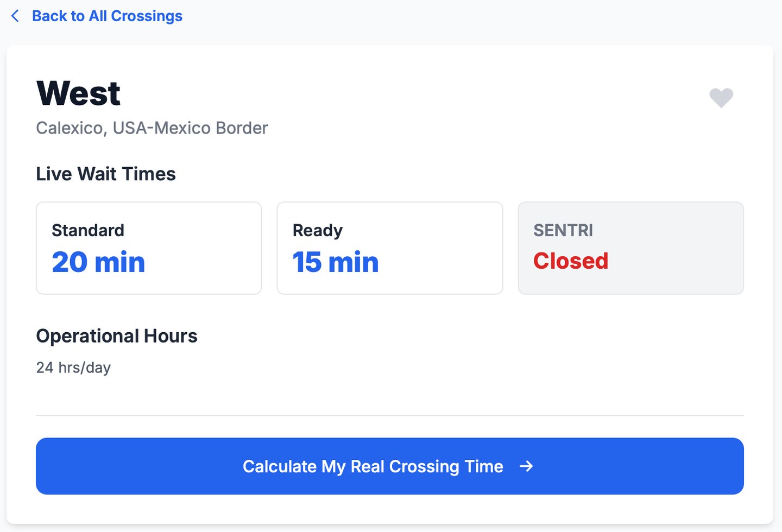
Task: Click the Ready lane label text
Action: [318, 230]
